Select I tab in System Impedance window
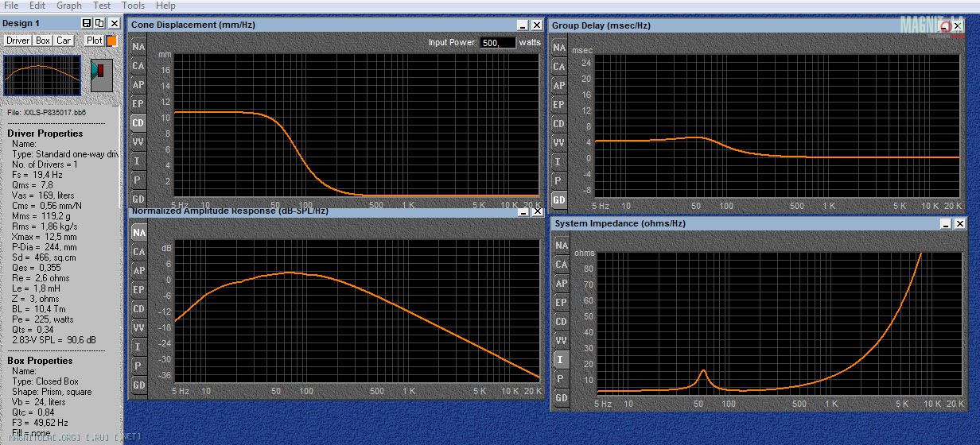Viewport: 980px width, 445px height. pyautogui.click(x=562, y=360)
